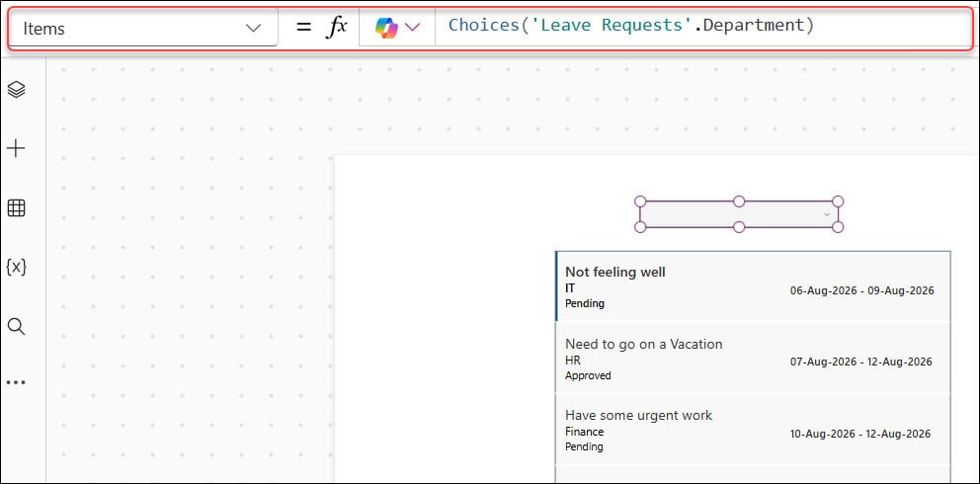980x484 pixels.
Task: Click the fx formula button
Action: pos(336,28)
